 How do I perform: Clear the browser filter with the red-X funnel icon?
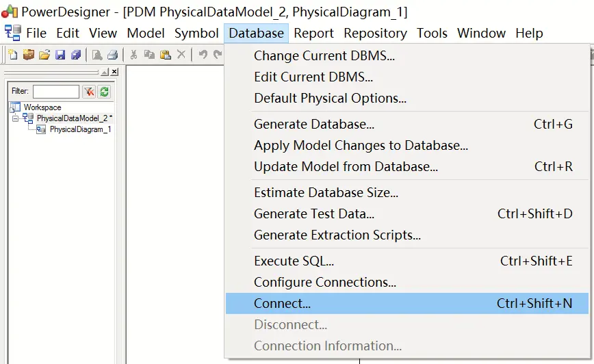click(89, 91)
